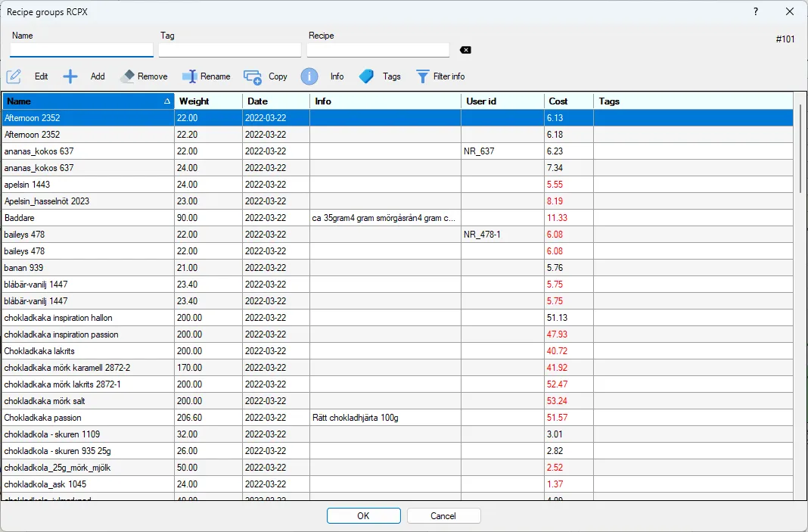The image size is (808, 532).
Task: Select chokladkaka inspiration passion row
Action: (x=397, y=334)
